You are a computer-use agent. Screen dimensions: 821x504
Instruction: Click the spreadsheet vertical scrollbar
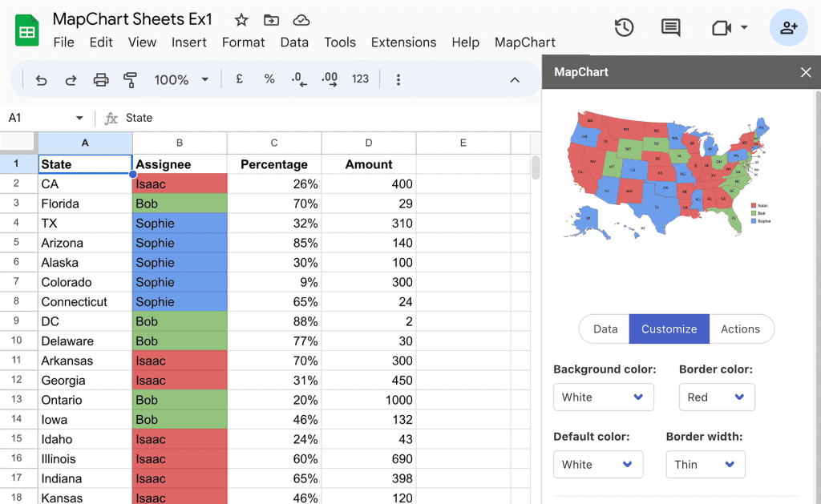(536, 167)
